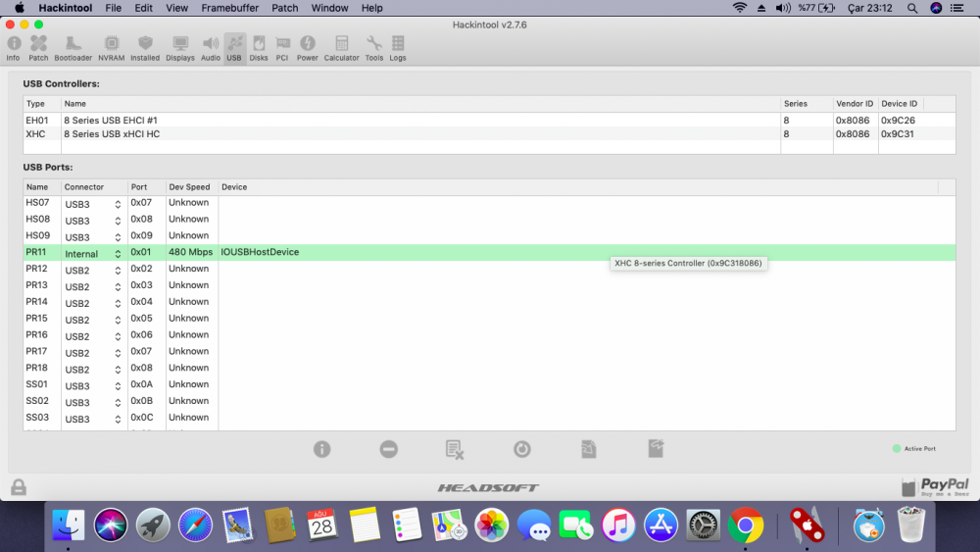Viewport: 980px width, 552px height.
Task: Open the Calculator tool
Action: (x=341, y=47)
